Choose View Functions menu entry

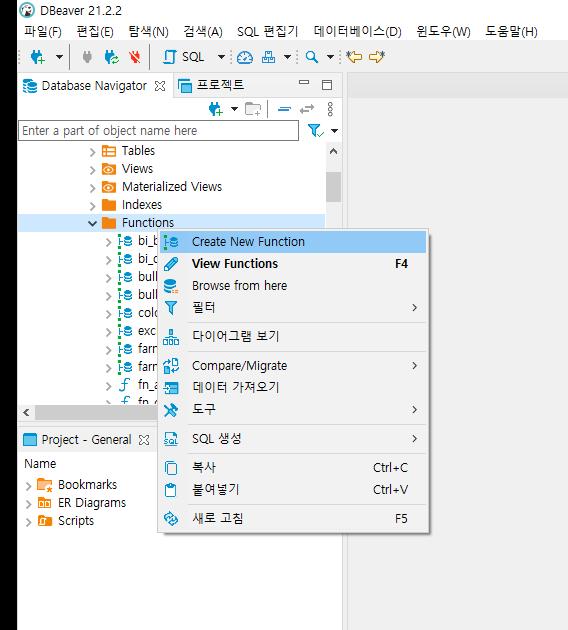coord(293,264)
